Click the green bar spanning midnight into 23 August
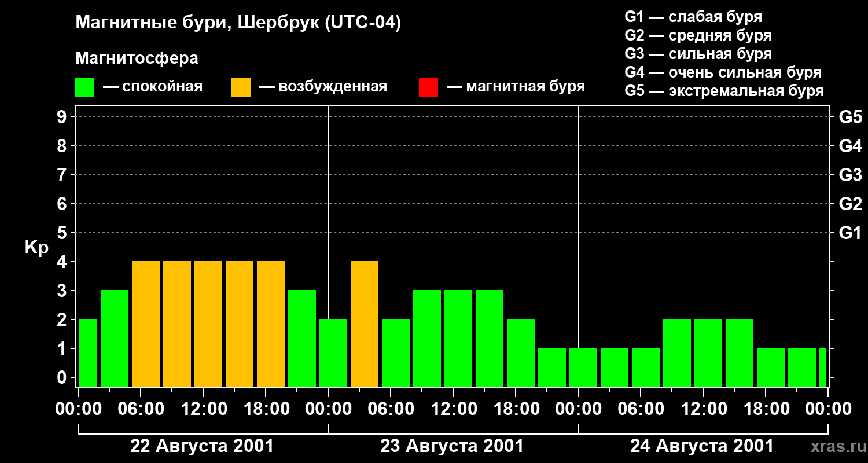Viewport: 868px width, 463px height. (x=333, y=352)
